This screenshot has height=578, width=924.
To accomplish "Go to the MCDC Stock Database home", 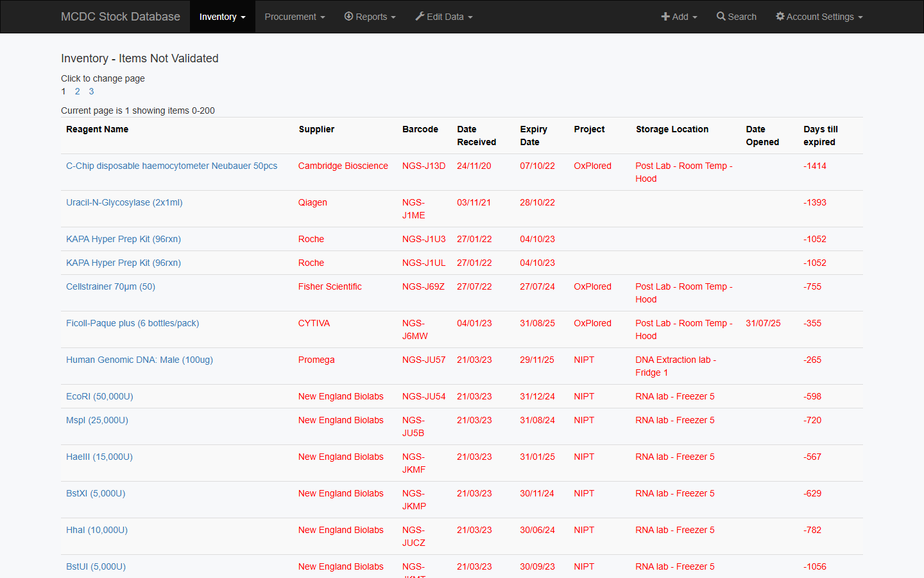I will click(x=120, y=17).
